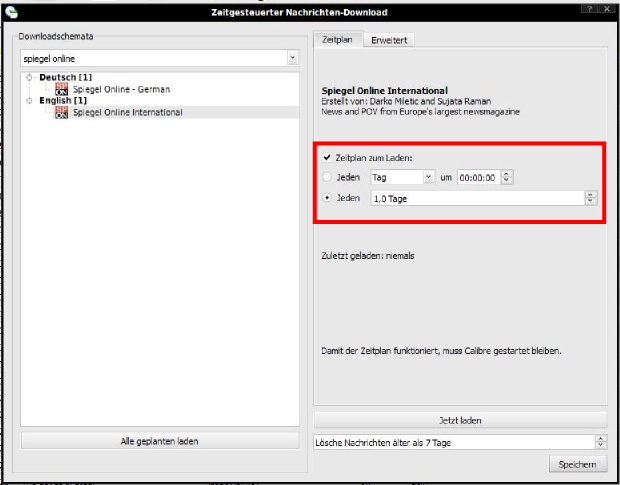Increase the 00:00:00 time stepper

507,174
